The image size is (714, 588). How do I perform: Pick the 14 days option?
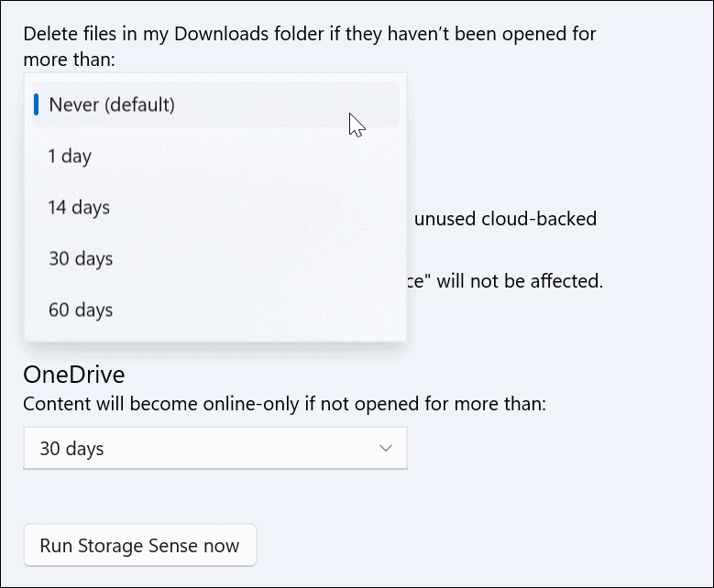point(79,207)
